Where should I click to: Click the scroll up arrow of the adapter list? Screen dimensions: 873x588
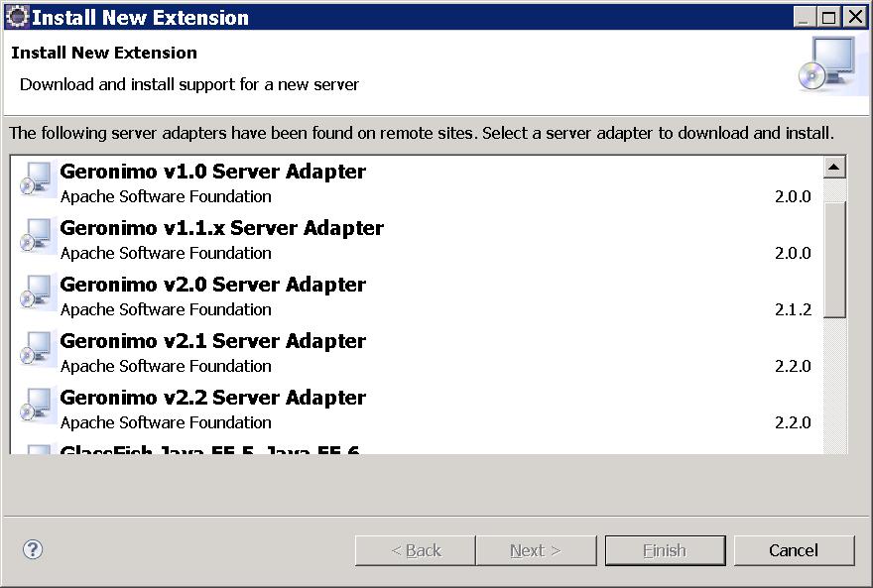pos(834,168)
